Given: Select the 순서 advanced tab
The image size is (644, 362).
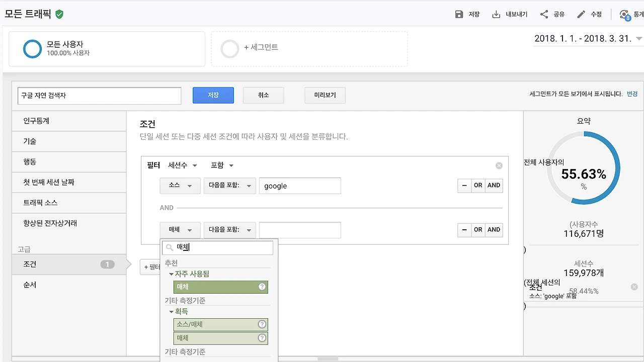Looking at the screenshot, I should coord(69,285).
